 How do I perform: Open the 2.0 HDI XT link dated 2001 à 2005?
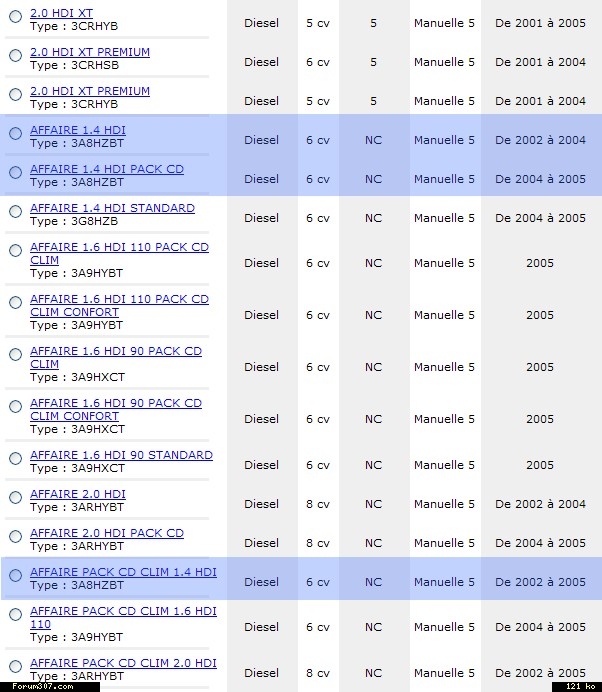61,13
